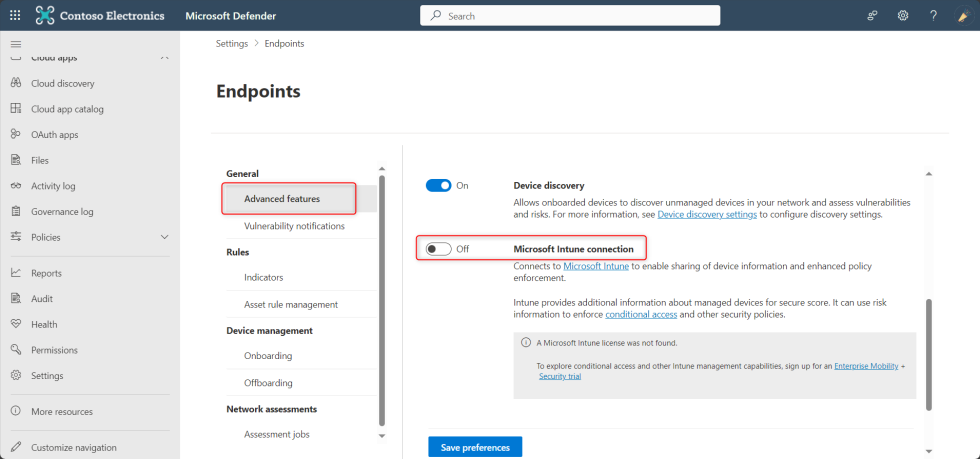Click the Endpoints breadcrumb
The width and height of the screenshot is (980, 459).
point(284,44)
